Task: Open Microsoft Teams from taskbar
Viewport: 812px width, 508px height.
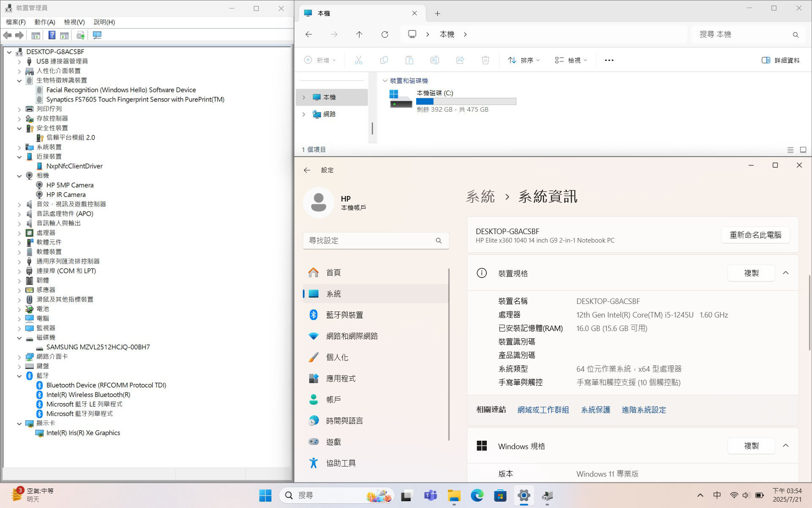Action: pos(431,495)
